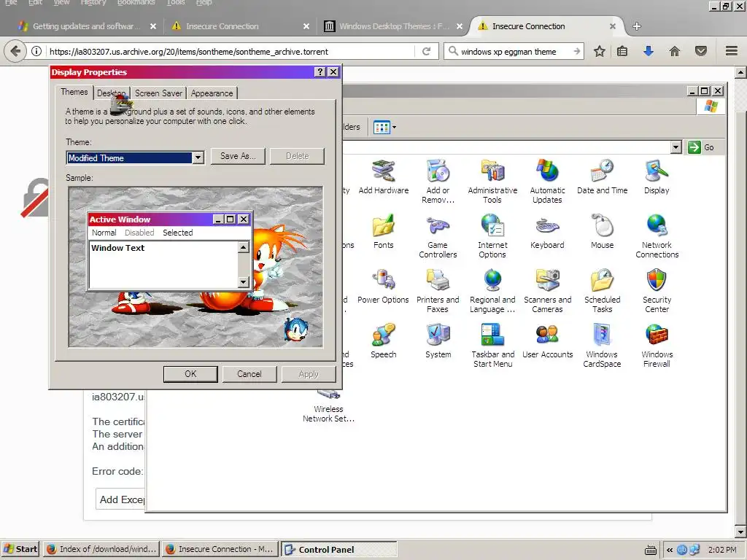747x560 pixels.
Task: Open the Date and Time icon
Action: pyautogui.click(x=602, y=177)
